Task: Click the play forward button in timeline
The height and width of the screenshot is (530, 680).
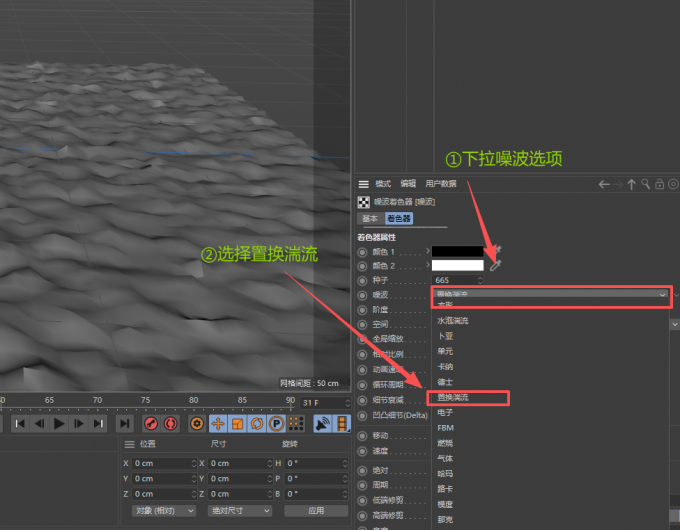Action: point(59,424)
